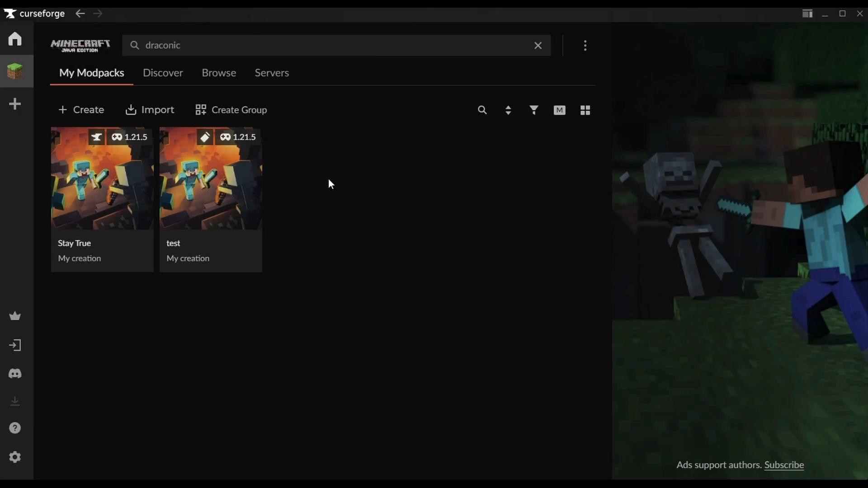Click the sign-in door icon in sidebar
868x488 pixels.
(15, 346)
